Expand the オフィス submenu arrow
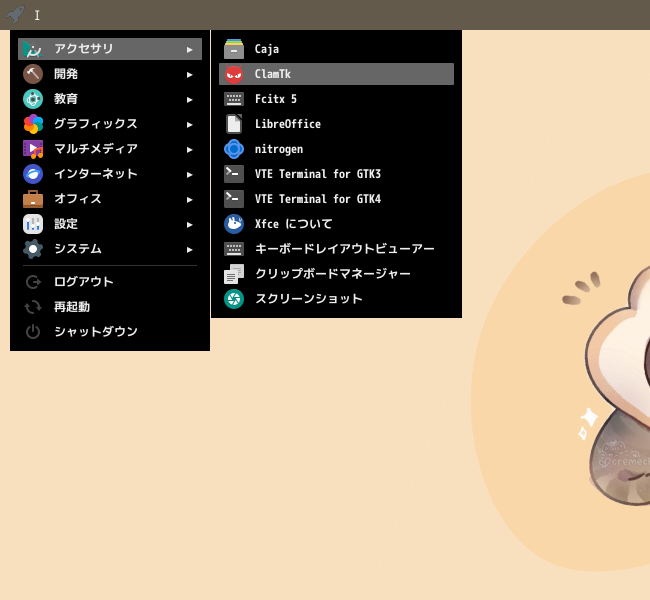Image resolution: width=650 pixels, height=600 pixels. [189, 199]
